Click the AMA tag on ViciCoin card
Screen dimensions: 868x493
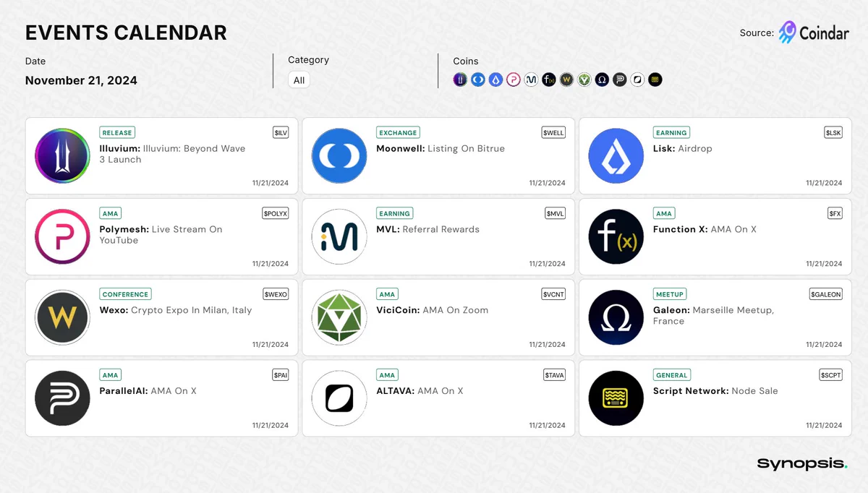pyautogui.click(x=388, y=294)
